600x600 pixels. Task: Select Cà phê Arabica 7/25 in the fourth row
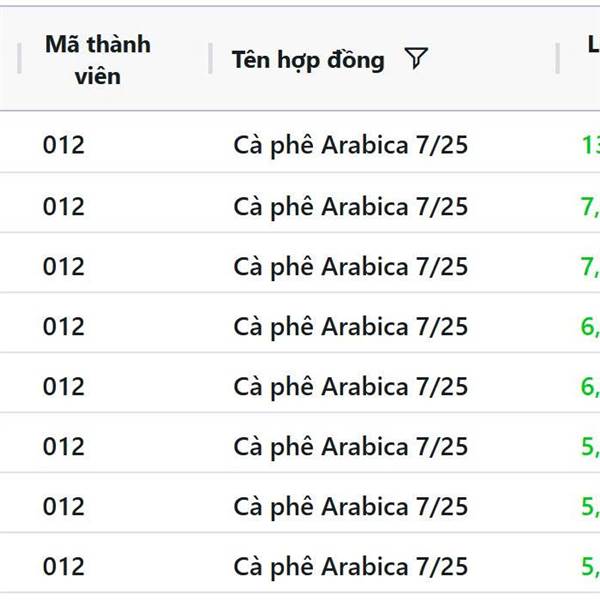(351, 327)
